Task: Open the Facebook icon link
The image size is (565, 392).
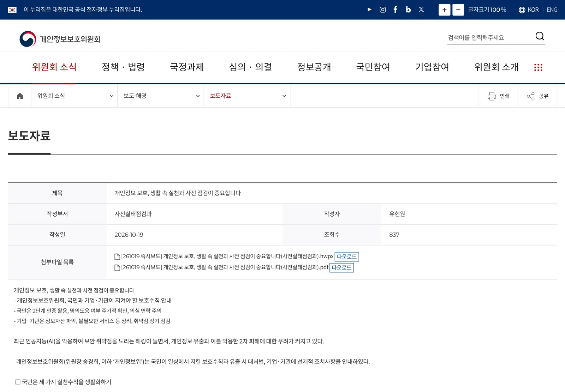Action: pyautogui.click(x=395, y=10)
